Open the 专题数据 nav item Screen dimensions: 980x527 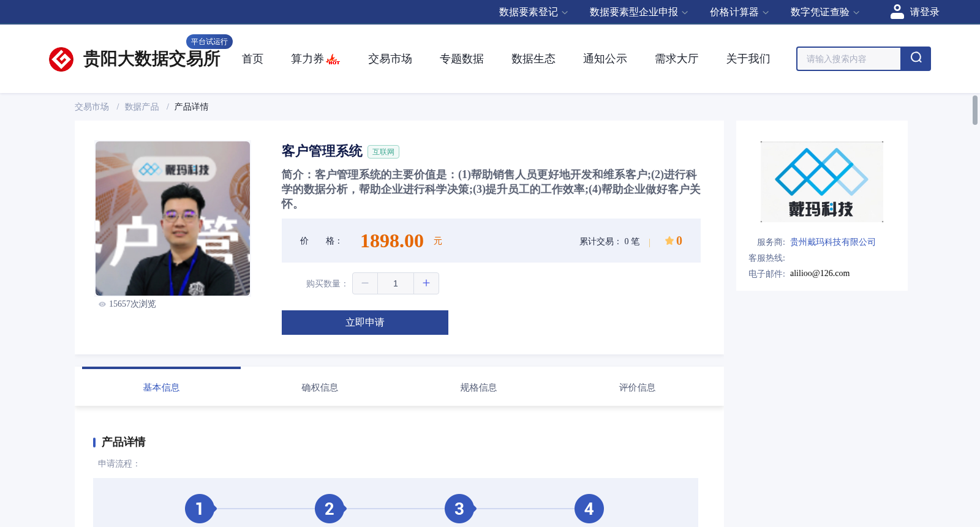[x=462, y=59]
